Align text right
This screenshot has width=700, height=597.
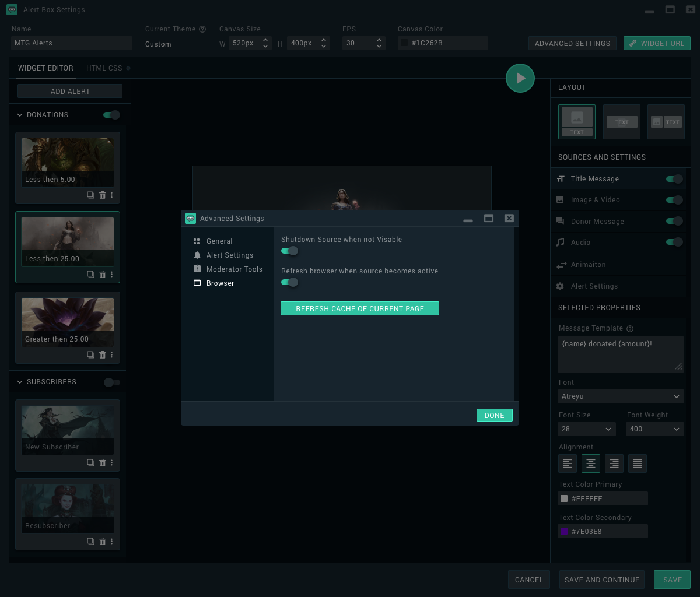(614, 463)
